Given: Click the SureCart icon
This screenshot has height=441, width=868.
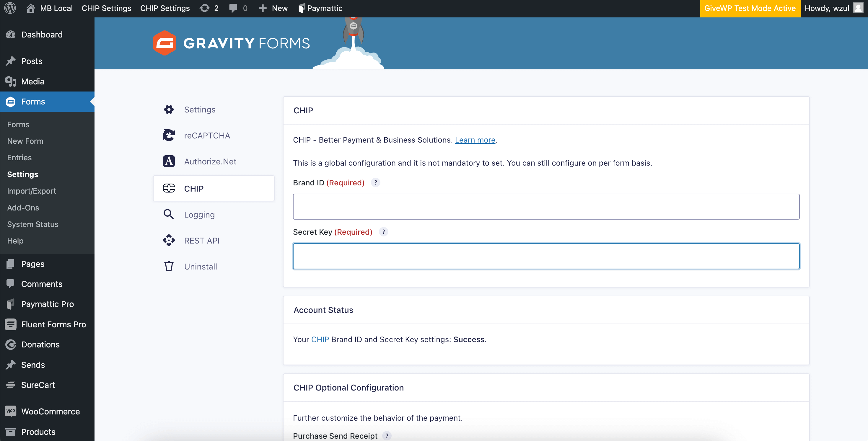Looking at the screenshot, I should pyautogui.click(x=11, y=385).
